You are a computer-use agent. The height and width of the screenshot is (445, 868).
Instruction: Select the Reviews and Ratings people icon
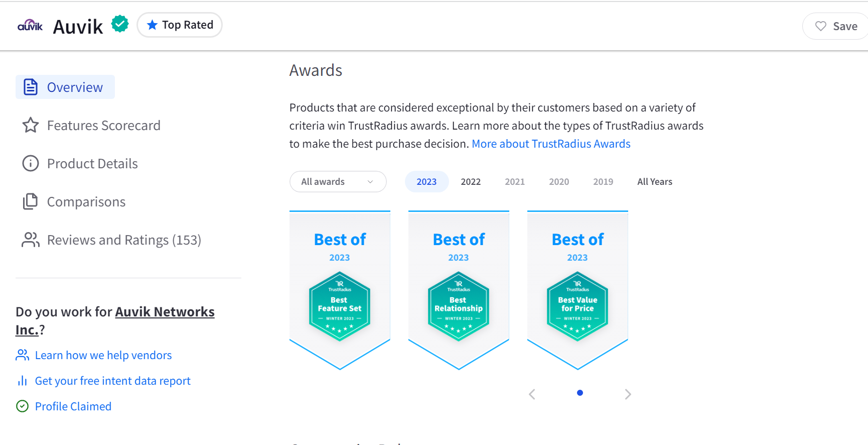(x=30, y=240)
